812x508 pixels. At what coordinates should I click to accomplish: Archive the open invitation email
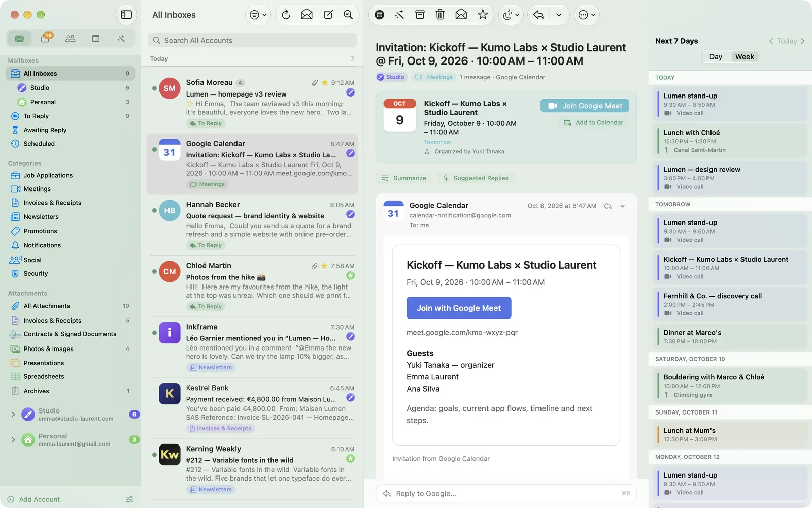(420, 15)
